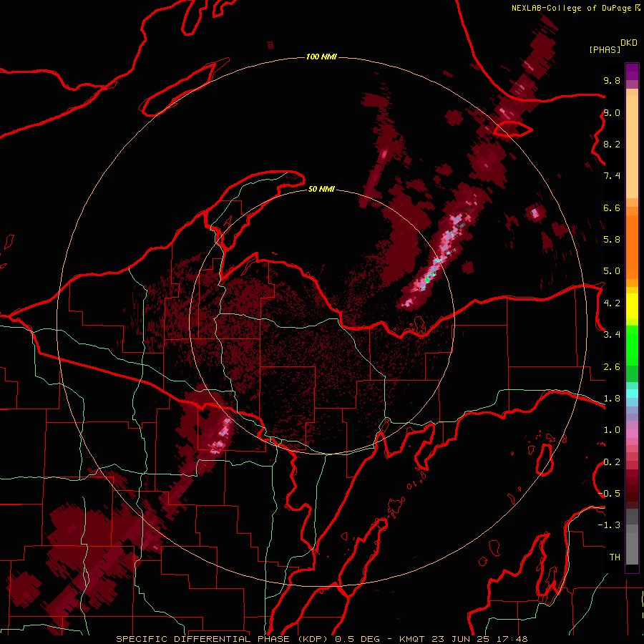Select the 3.4 scale value
The width and height of the screenshot is (644, 644).
(612, 335)
